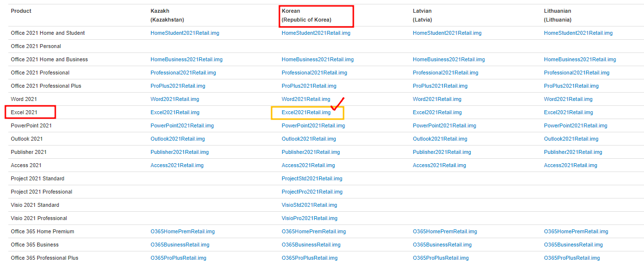The image size is (644, 272).
Task: Select Lithuanian PowerPoint2021Retail.img link
Action: click(575, 125)
